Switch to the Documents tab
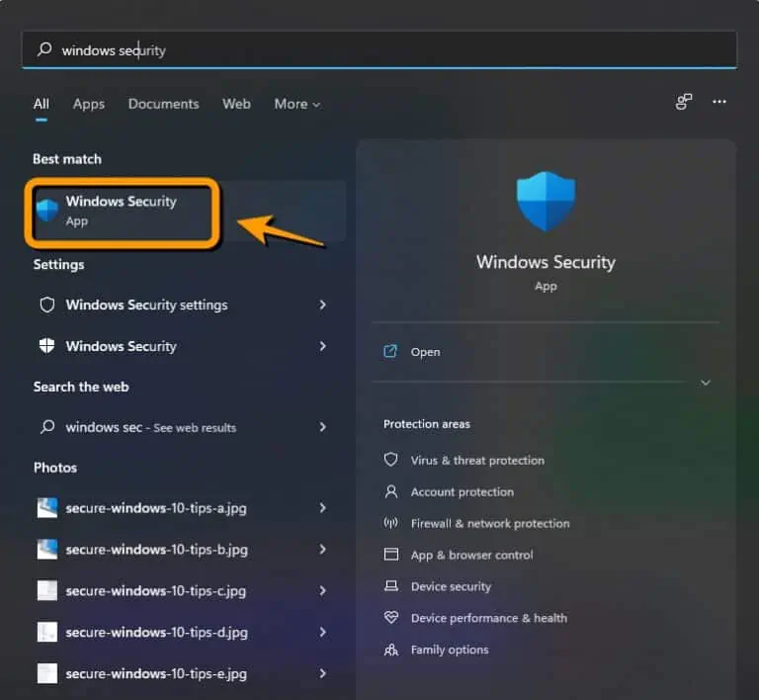 164,104
